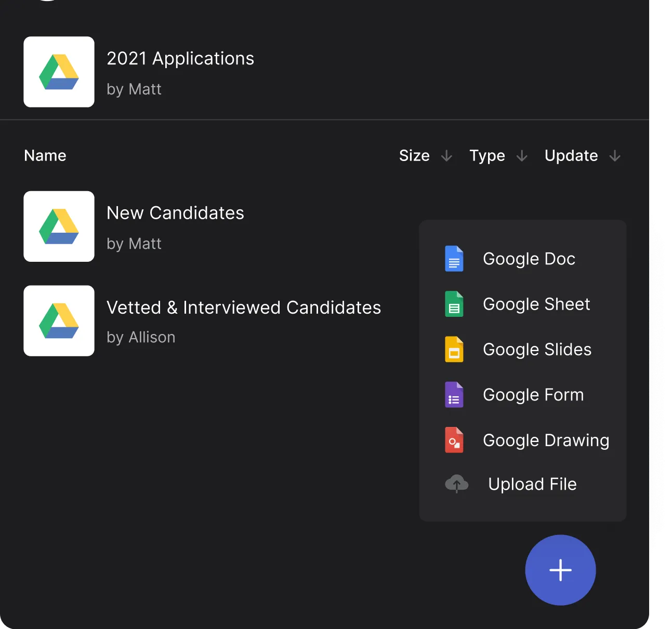This screenshot has width=672, height=629.
Task: Select Google Slides from the create menu
Action: (x=537, y=349)
